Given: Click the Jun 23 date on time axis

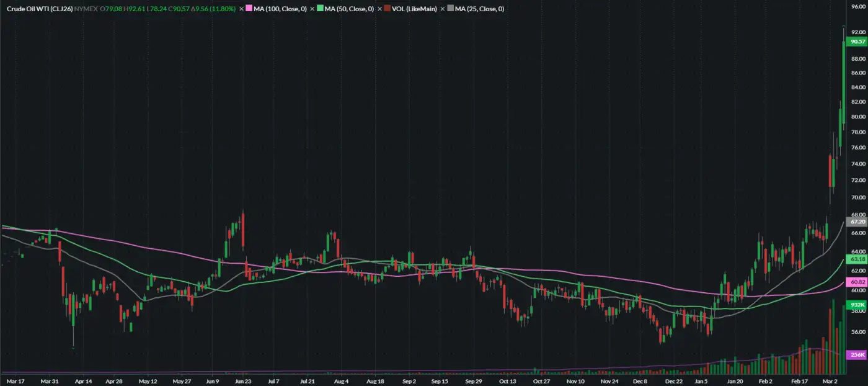Looking at the screenshot, I should (243, 381).
